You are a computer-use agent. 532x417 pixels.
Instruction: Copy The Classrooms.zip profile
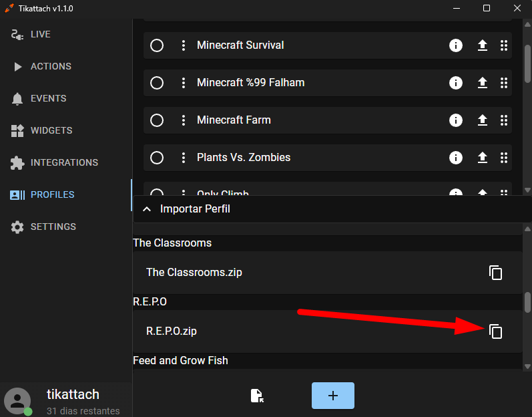[x=496, y=273]
